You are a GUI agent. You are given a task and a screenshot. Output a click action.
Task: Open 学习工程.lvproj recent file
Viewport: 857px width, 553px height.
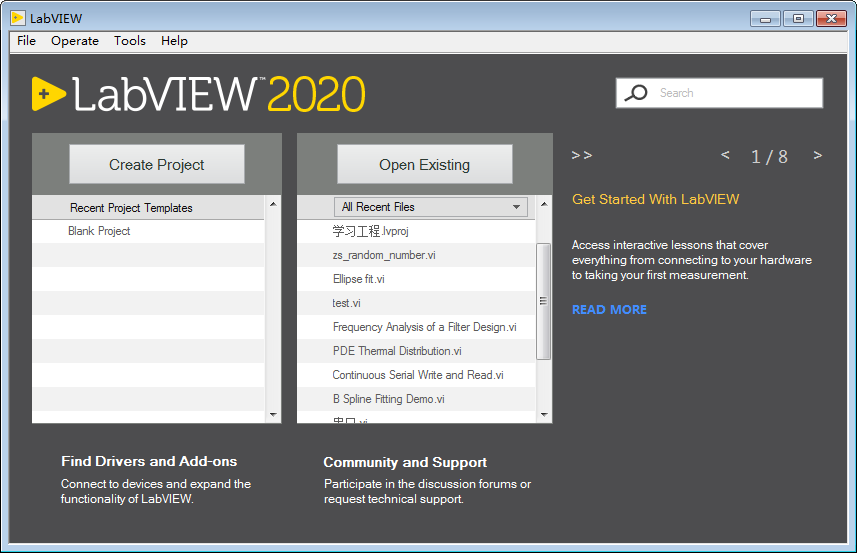[x=416, y=231]
